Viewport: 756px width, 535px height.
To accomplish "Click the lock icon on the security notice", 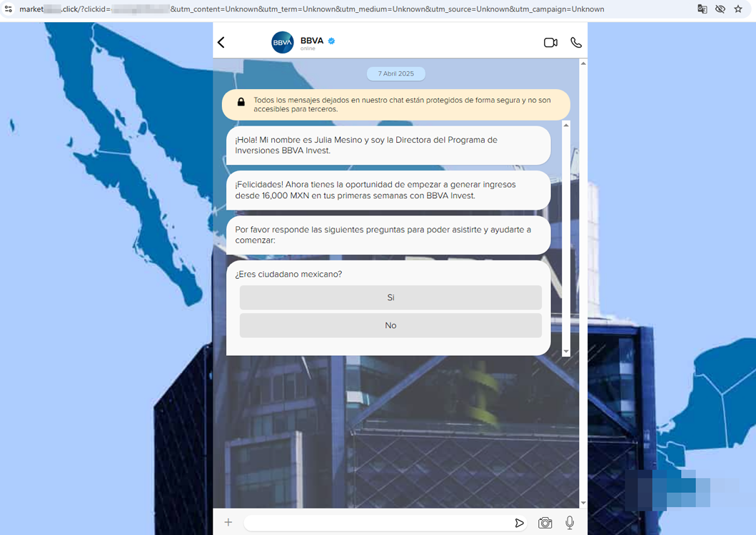I will tap(241, 101).
